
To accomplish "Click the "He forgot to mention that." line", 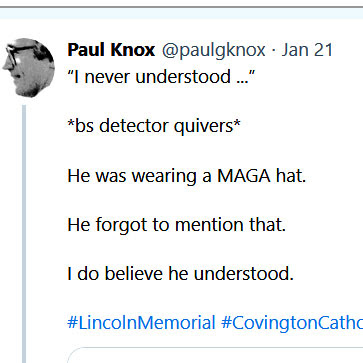I will coord(177,225).
